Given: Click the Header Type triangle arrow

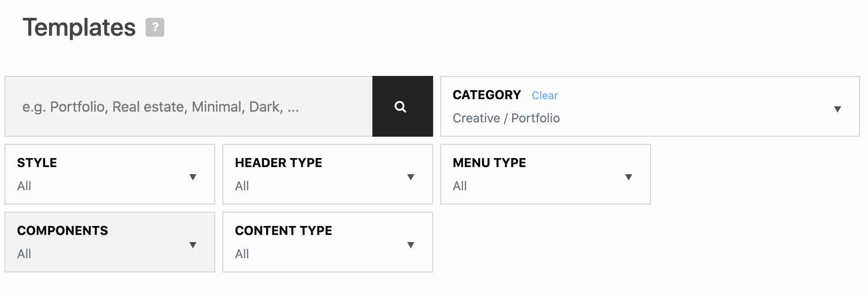Looking at the screenshot, I should [x=411, y=177].
